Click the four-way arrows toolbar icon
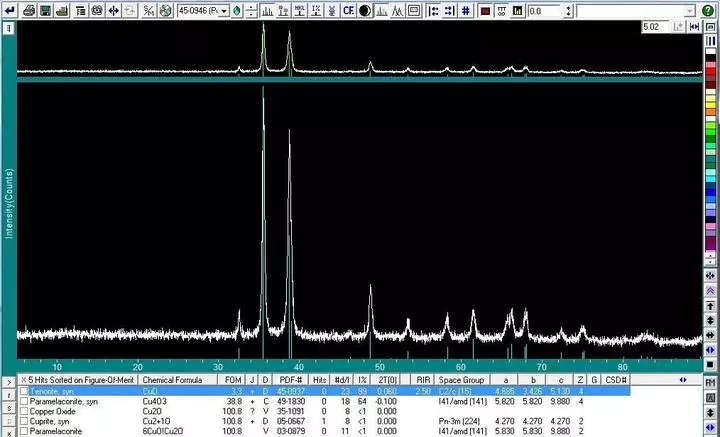The width and height of the screenshot is (720, 437). tap(113, 11)
